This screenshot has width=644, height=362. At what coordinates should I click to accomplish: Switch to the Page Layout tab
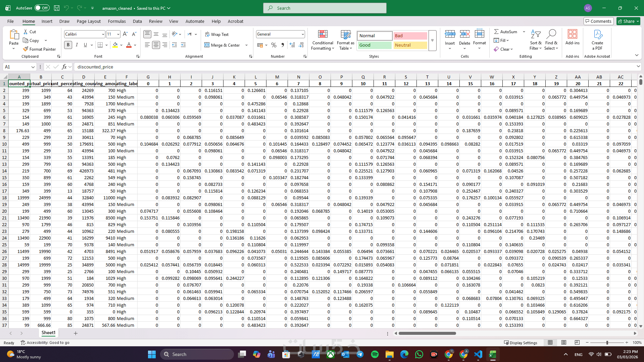(x=89, y=21)
